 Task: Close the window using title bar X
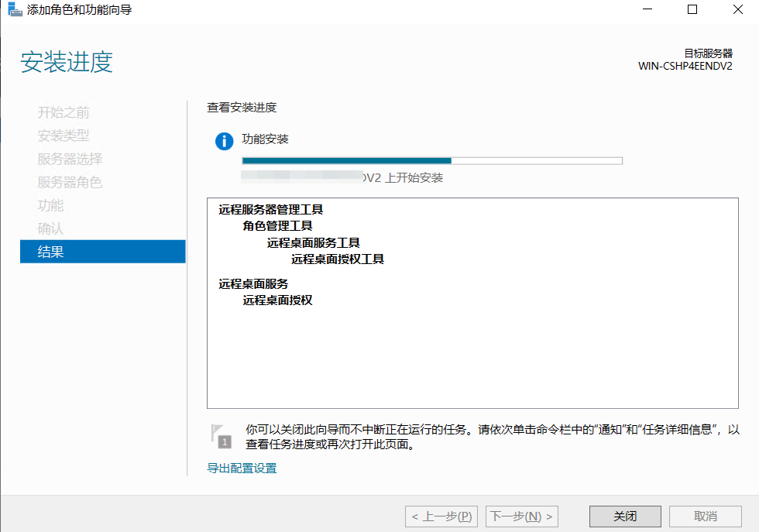737,10
